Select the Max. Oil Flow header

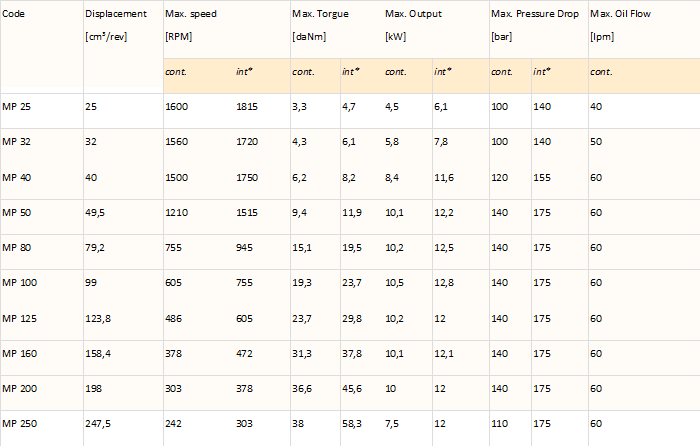coord(621,14)
